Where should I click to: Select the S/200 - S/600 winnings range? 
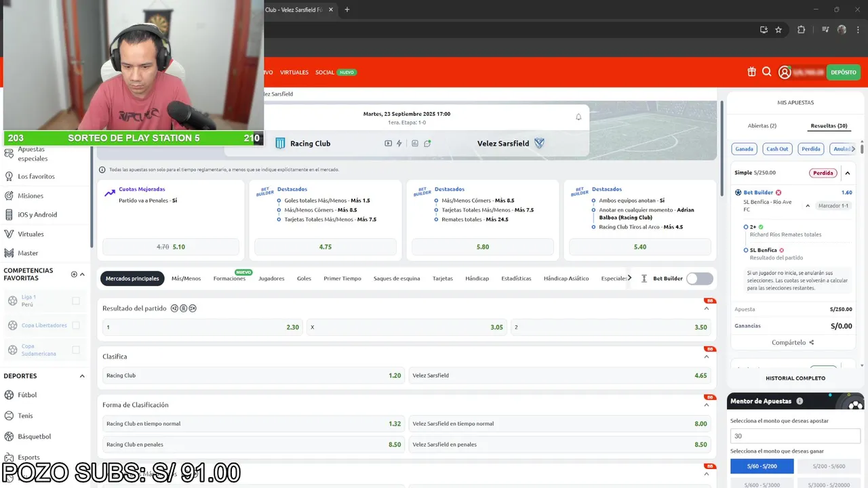[829, 466]
